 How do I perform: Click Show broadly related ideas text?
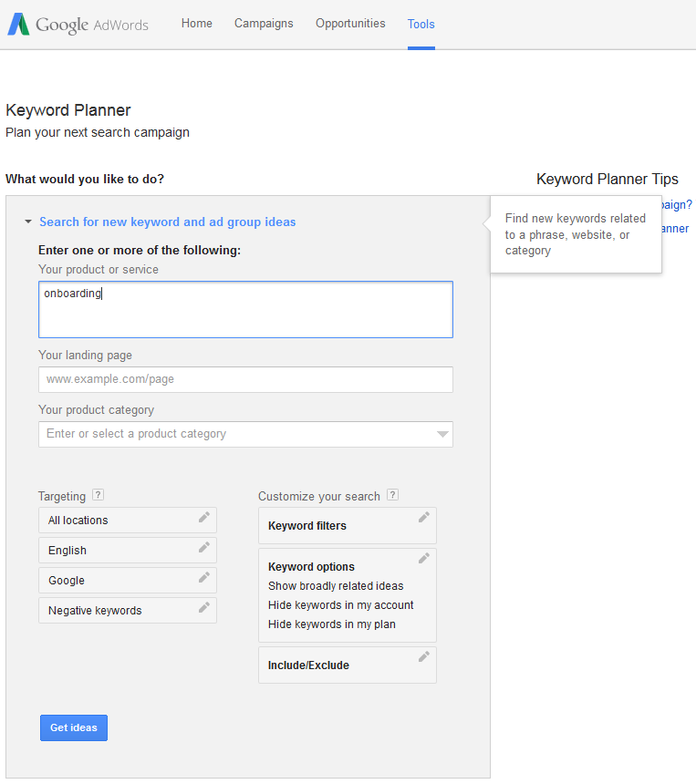[x=336, y=586]
